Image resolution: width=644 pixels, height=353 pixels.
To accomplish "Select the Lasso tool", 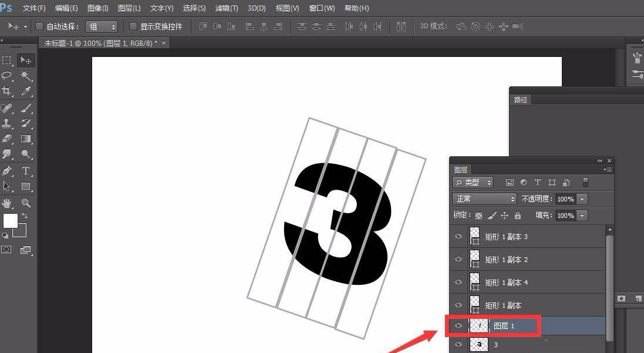I will (x=7, y=76).
